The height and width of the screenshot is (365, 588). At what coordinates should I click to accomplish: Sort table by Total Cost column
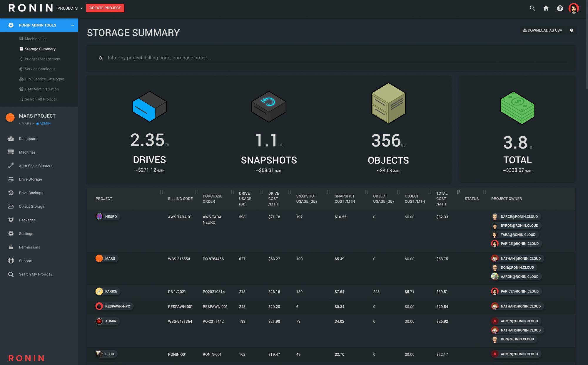pyautogui.click(x=458, y=192)
